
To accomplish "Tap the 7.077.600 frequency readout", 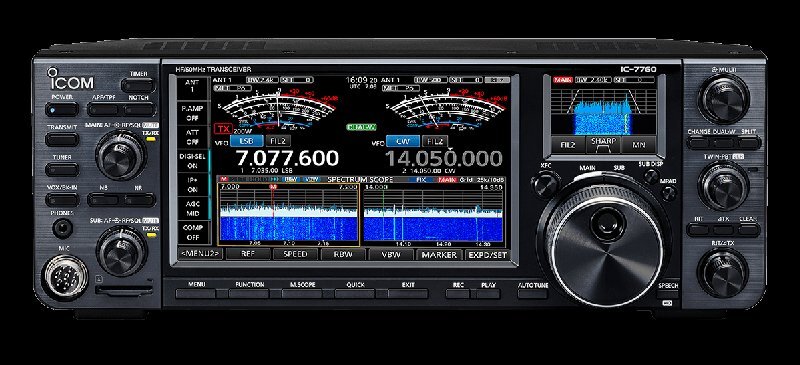I will [x=287, y=159].
